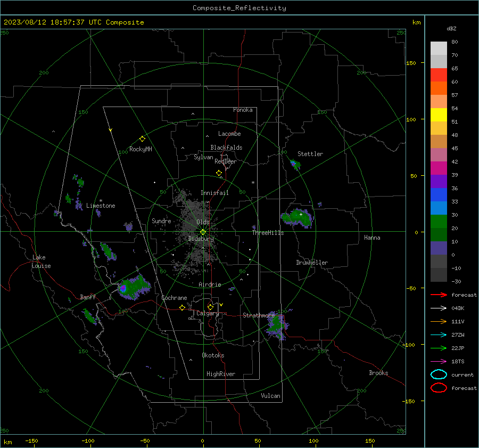Click the HighRiver town label

221,374
